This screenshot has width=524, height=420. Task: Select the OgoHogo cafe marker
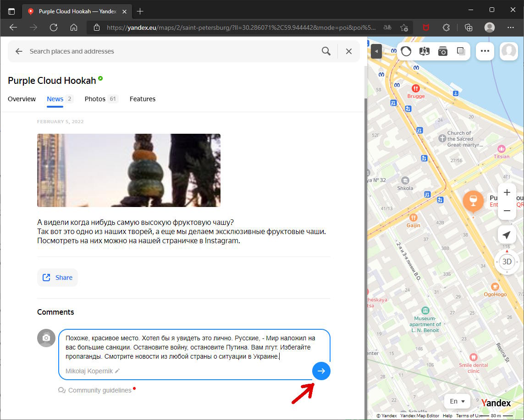[x=495, y=287]
